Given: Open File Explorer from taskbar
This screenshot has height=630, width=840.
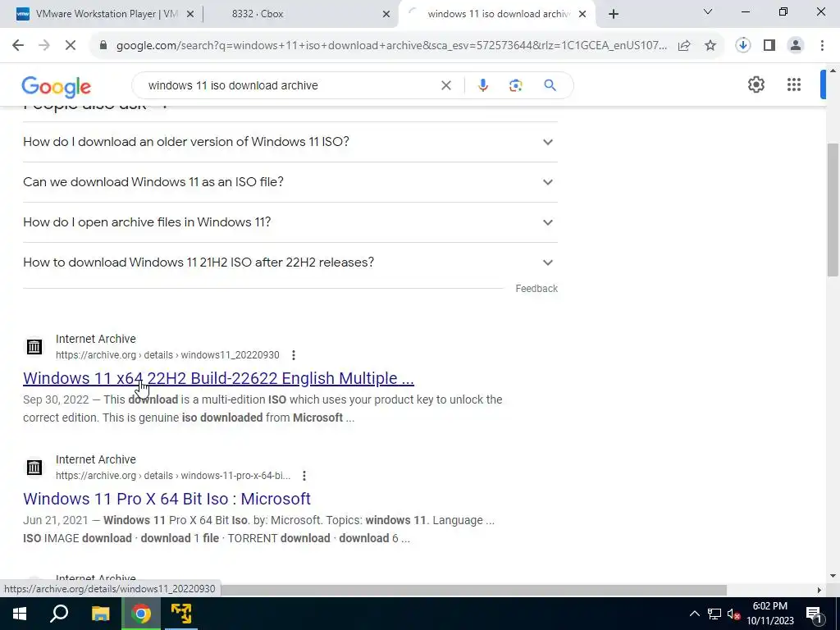Looking at the screenshot, I should (x=100, y=614).
